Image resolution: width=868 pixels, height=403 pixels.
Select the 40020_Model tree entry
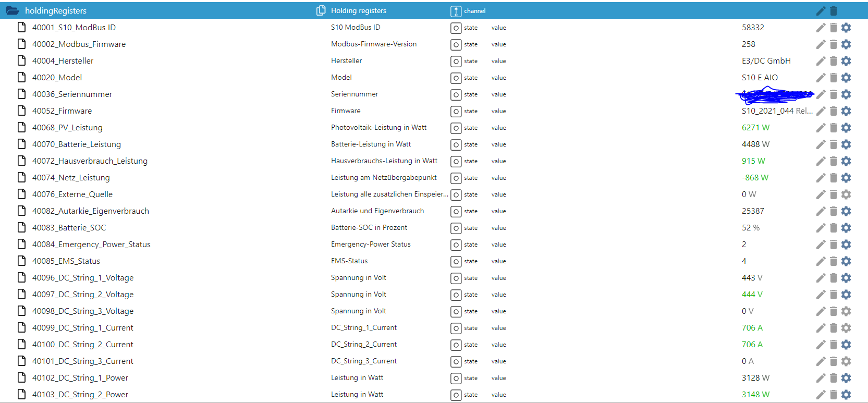(57, 78)
